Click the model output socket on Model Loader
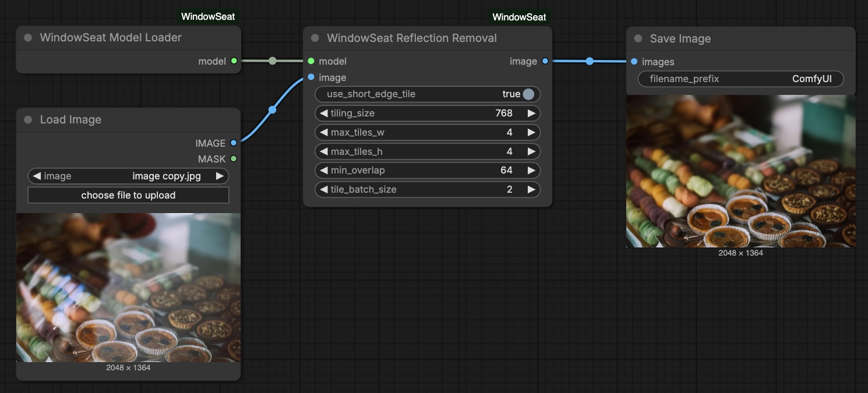 [x=234, y=61]
